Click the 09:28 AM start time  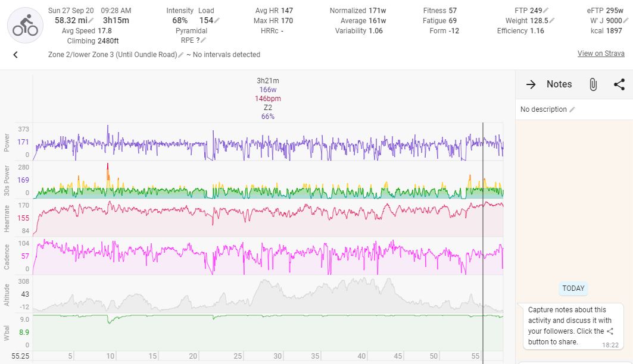coord(116,11)
